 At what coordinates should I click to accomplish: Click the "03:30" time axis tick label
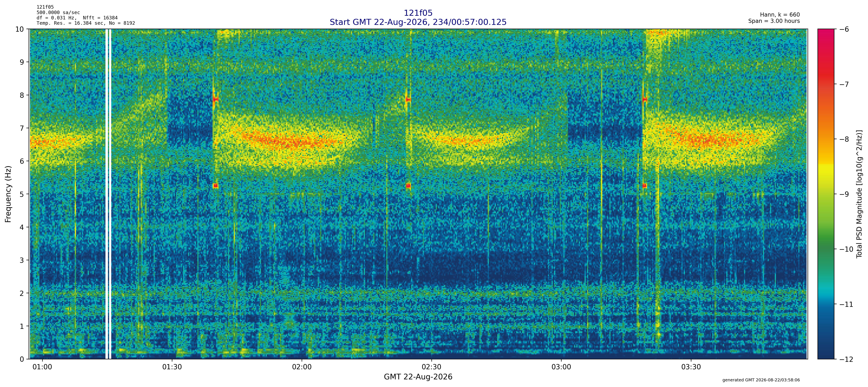[x=691, y=367]
